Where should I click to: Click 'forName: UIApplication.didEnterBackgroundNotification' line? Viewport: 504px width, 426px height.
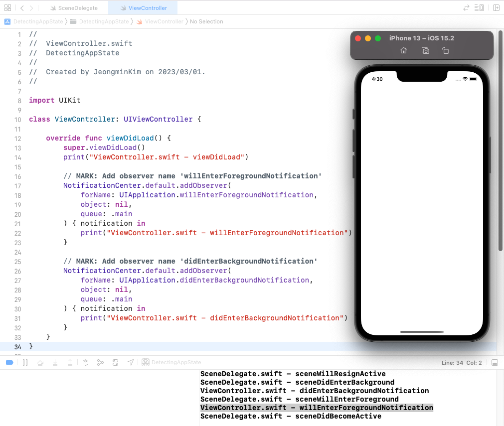[197, 280]
